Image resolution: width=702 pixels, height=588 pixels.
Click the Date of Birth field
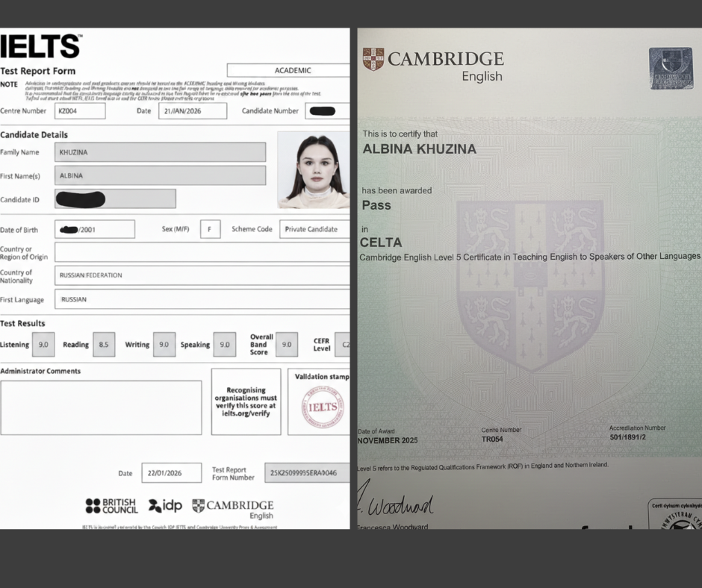click(95, 229)
